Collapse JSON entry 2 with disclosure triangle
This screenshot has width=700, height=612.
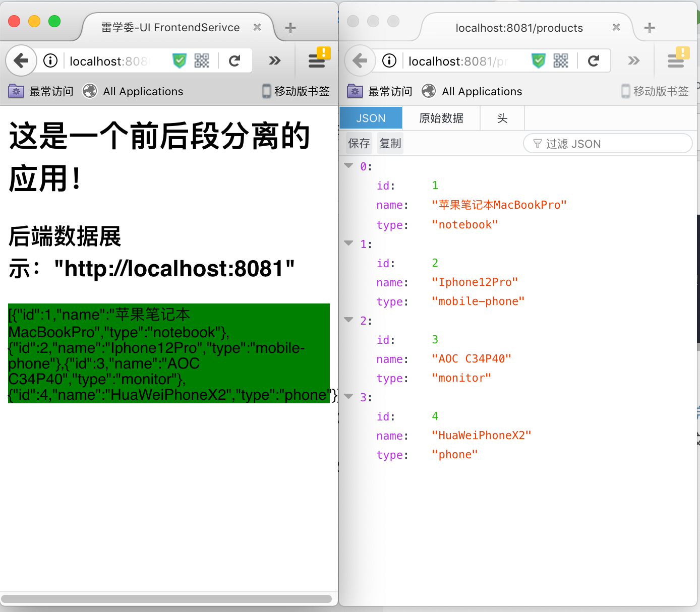[348, 319]
